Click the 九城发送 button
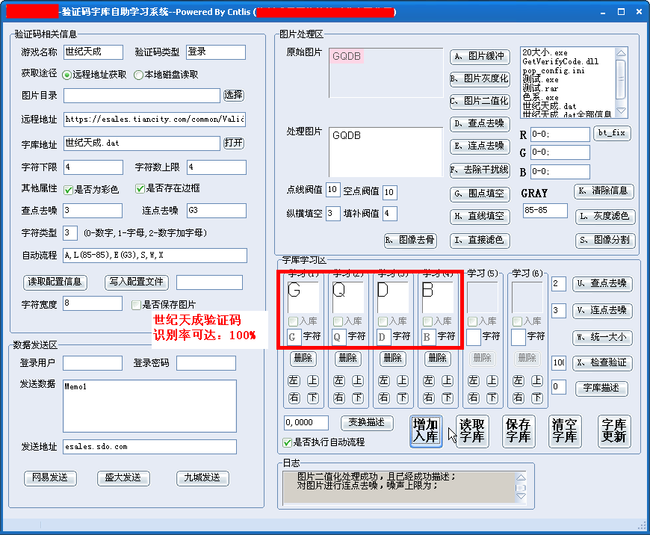The width and height of the screenshot is (650, 535). (x=203, y=478)
